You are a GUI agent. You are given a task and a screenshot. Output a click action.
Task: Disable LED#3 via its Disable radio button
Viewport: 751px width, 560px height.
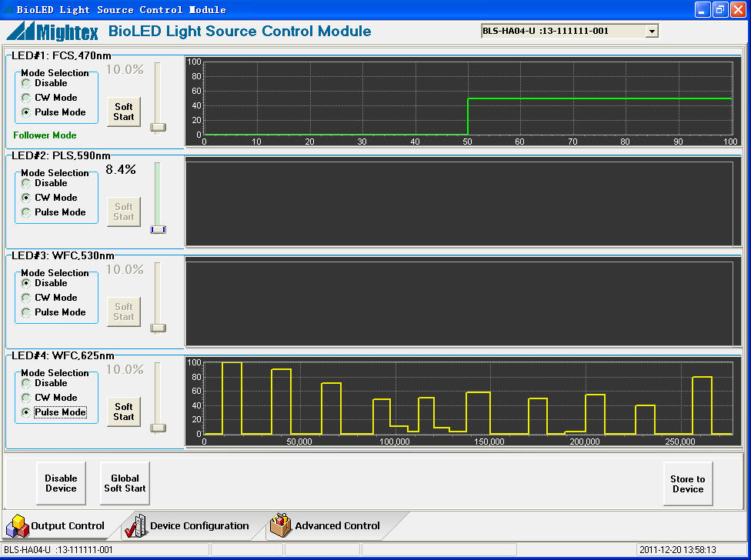[25, 282]
